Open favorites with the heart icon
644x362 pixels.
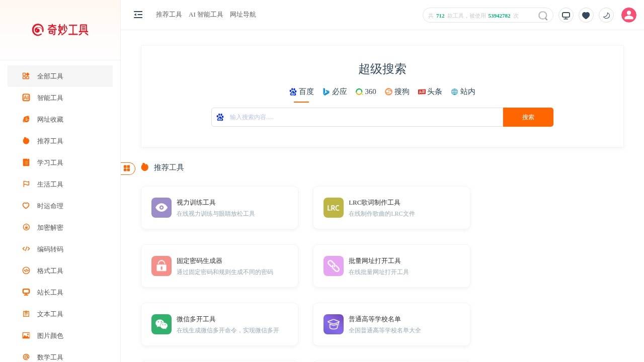[586, 15]
